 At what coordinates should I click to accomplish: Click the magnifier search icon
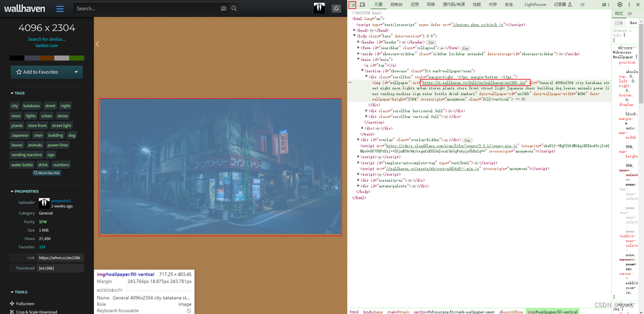(233, 8)
